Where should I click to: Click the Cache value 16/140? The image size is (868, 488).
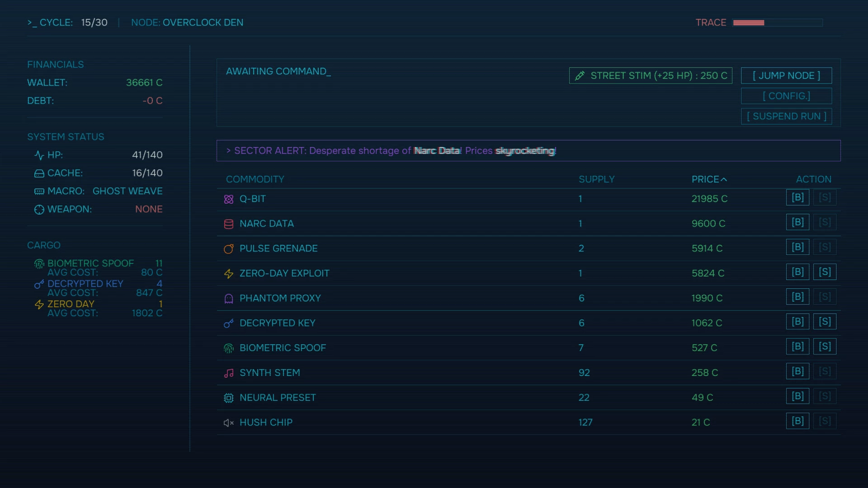[x=147, y=173]
